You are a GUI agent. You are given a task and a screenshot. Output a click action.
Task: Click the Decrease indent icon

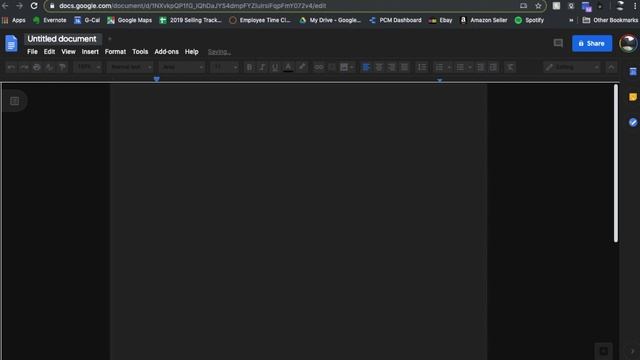point(480,67)
